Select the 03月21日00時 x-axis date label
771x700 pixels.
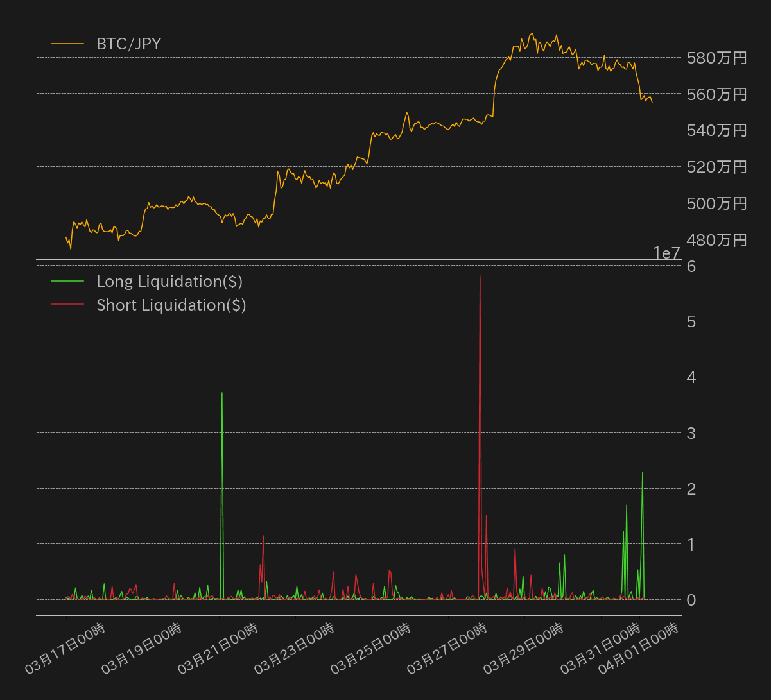pyautogui.click(x=218, y=648)
